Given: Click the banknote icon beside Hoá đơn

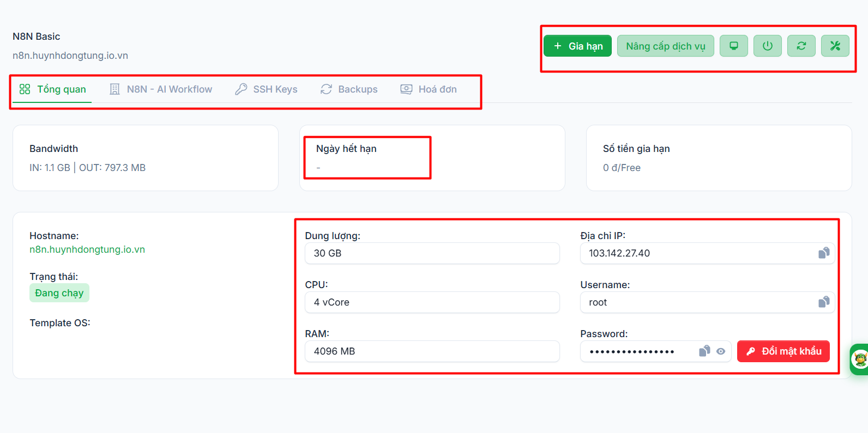Looking at the screenshot, I should pyautogui.click(x=406, y=89).
